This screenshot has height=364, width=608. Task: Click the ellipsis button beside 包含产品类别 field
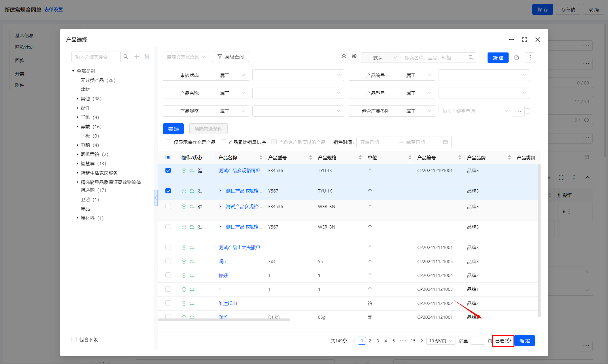pos(518,111)
